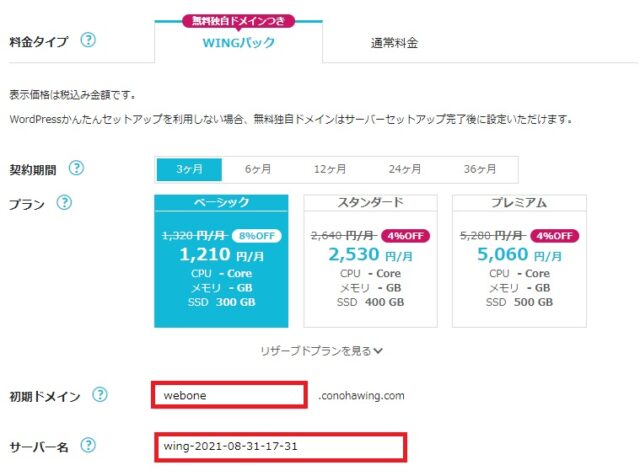The image size is (640, 476).
Task: Open help icon beside 初期ドメイン
Action: point(100,395)
